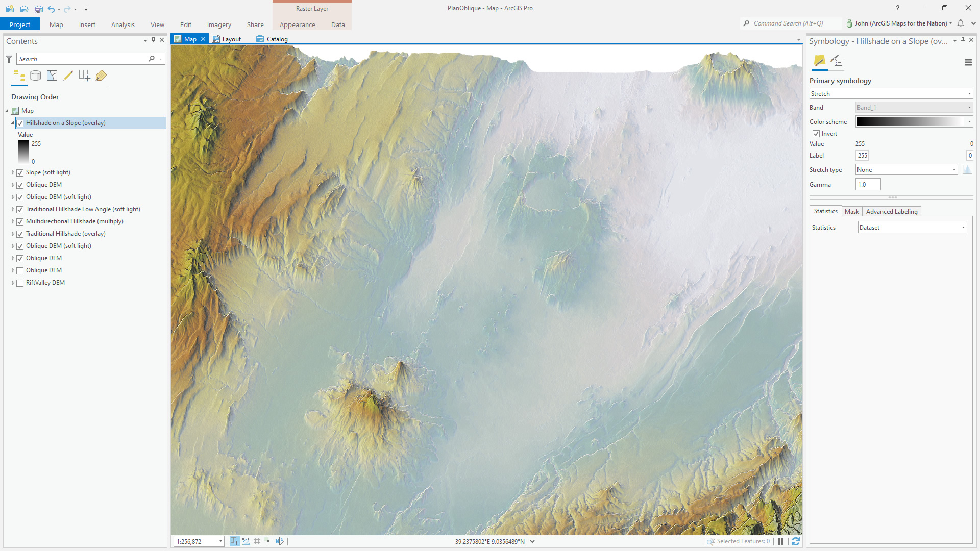
Task: Select the List By Data Source view icon
Action: click(35, 76)
